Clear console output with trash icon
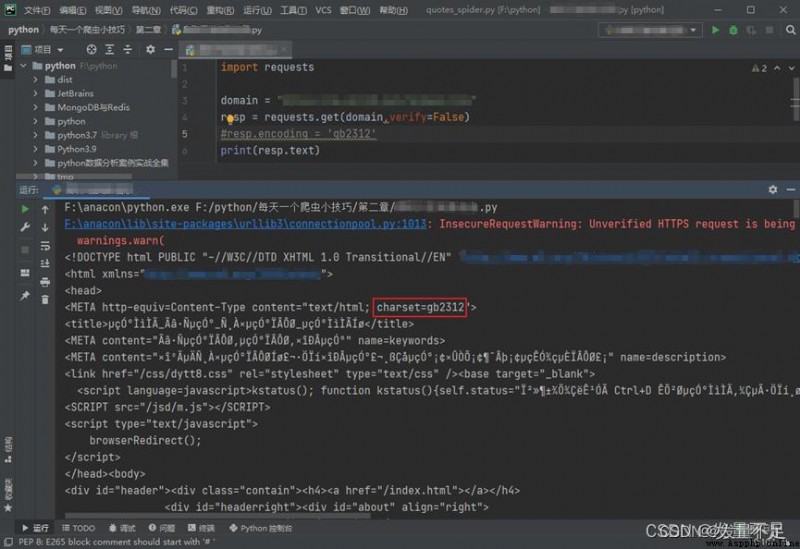Screen dimensions: 800x549 pyautogui.click(x=45, y=300)
